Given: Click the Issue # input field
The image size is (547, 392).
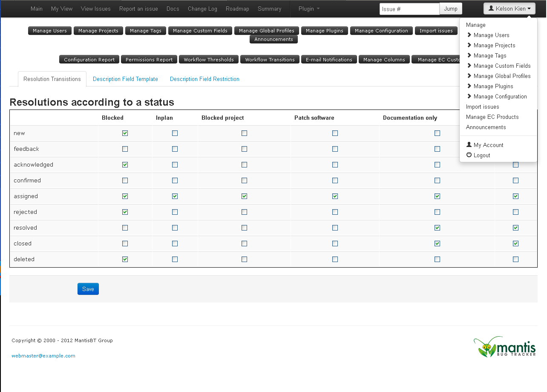Looking at the screenshot, I should tap(409, 9).
